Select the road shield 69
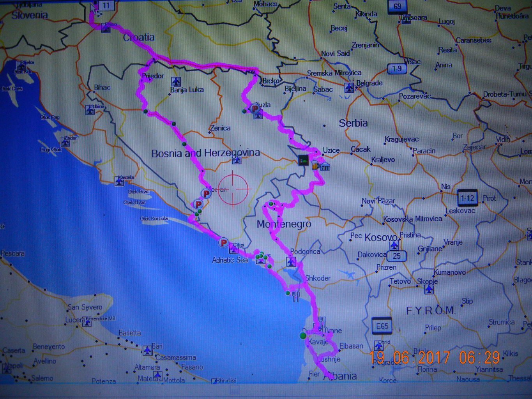Viewport: 532px width, 399px height. (x=397, y=7)
